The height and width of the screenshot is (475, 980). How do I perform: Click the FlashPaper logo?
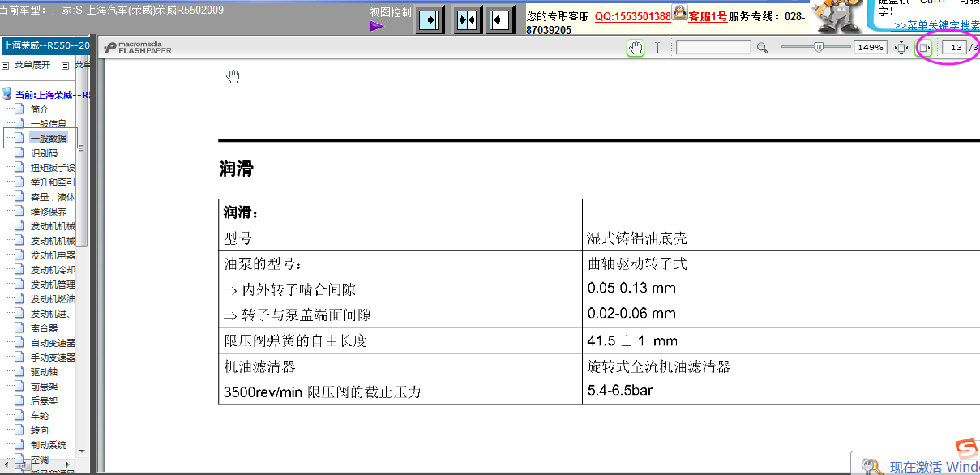(139, 48)
